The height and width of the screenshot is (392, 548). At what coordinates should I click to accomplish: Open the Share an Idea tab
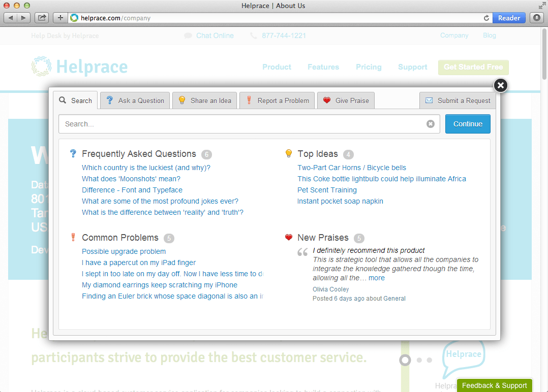coord(204,101)
